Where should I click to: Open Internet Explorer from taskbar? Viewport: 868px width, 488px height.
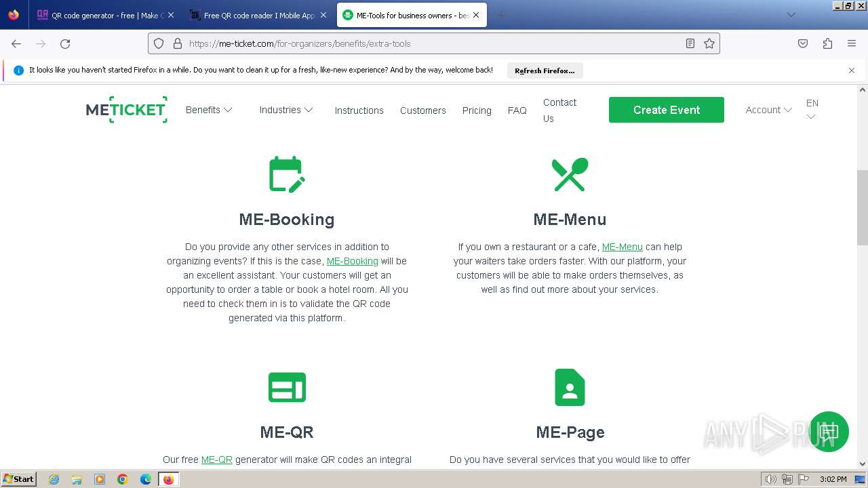coord(54,479)
